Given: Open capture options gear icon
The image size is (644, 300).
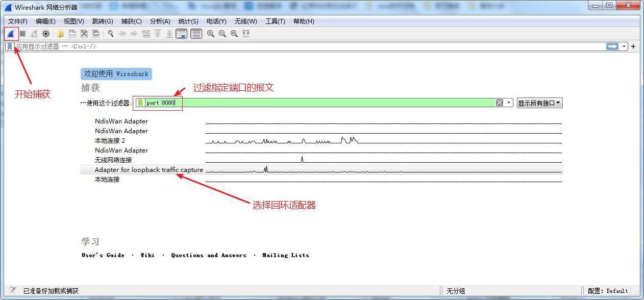Looking at the screenshot, I should [46, 34].
